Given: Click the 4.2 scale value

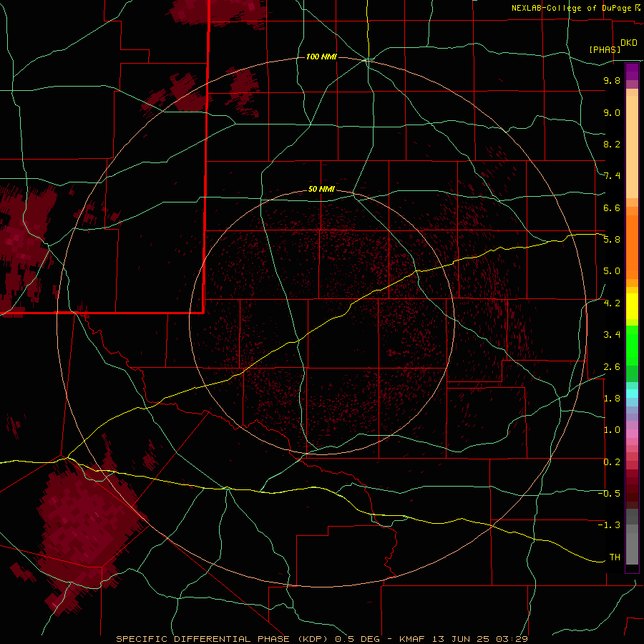Looking at the screenshot, I should pyautogui.click(x=612, y=303).
